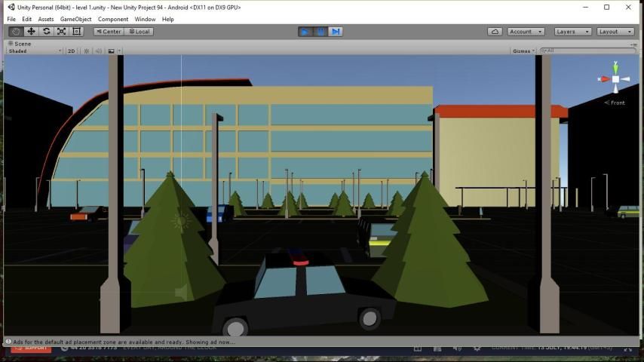This screenshot has width=644, height=362.
Task: Select the Rotate tool
Action: coord(46,32)
